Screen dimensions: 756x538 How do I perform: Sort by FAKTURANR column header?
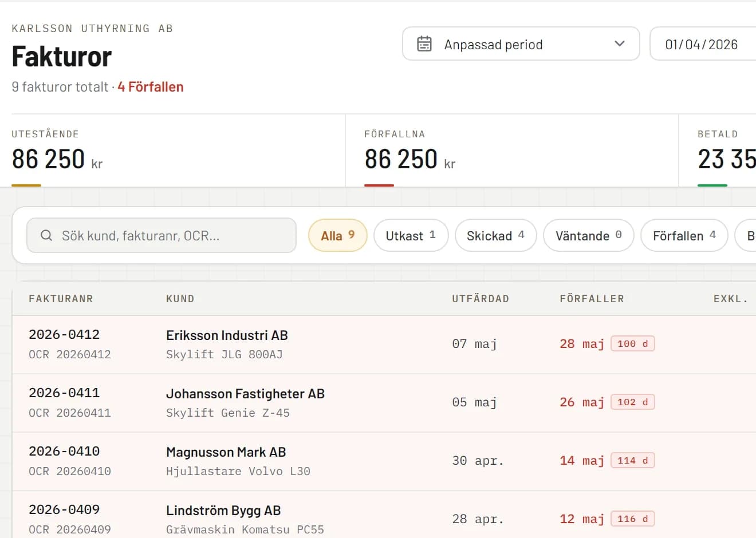pos(61,299)
